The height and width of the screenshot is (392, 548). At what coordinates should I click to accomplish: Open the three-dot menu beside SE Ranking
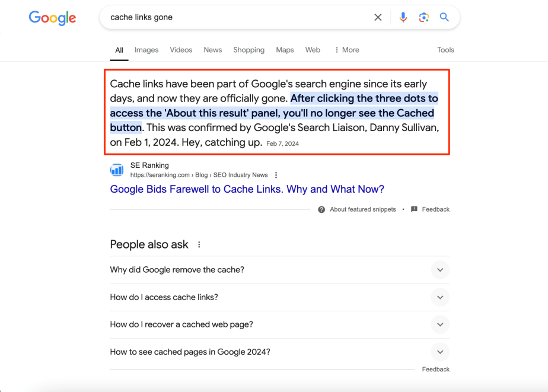click(276, 175)
